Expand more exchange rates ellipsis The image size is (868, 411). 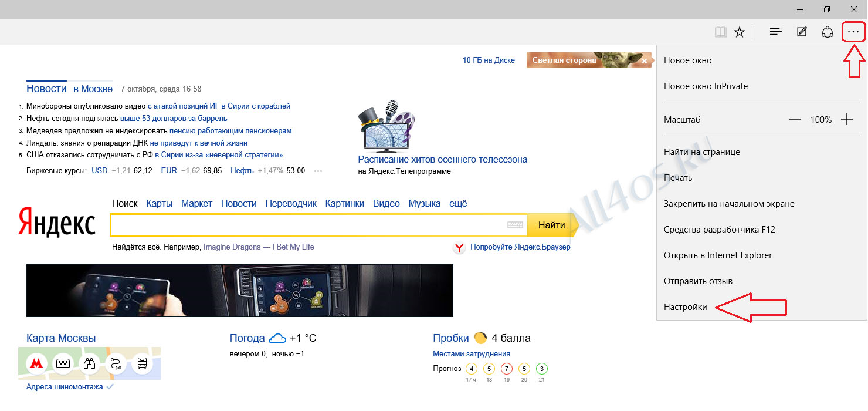(x=318, y=171)
